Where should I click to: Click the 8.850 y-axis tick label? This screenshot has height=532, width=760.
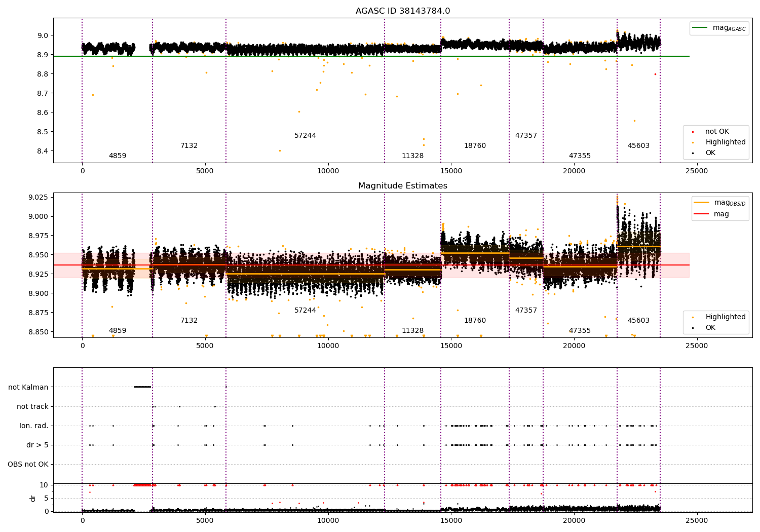39,332
